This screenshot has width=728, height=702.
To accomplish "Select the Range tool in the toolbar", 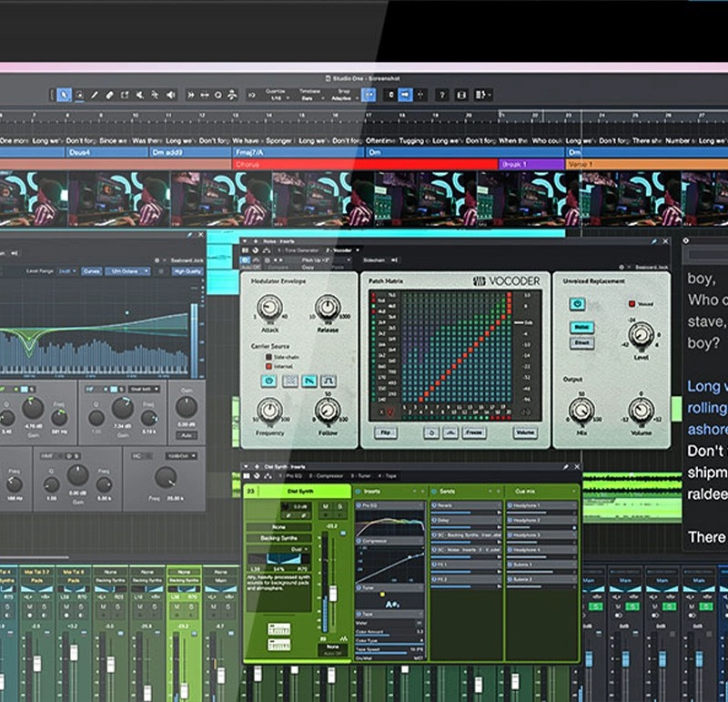I will [x=79, y=95].
